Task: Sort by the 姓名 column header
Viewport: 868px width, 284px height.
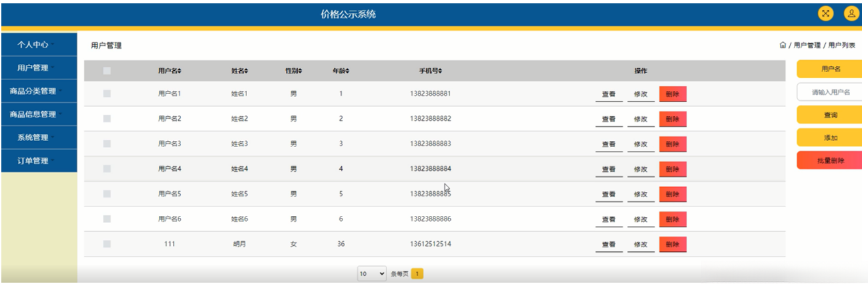Action: pos(240,71)
